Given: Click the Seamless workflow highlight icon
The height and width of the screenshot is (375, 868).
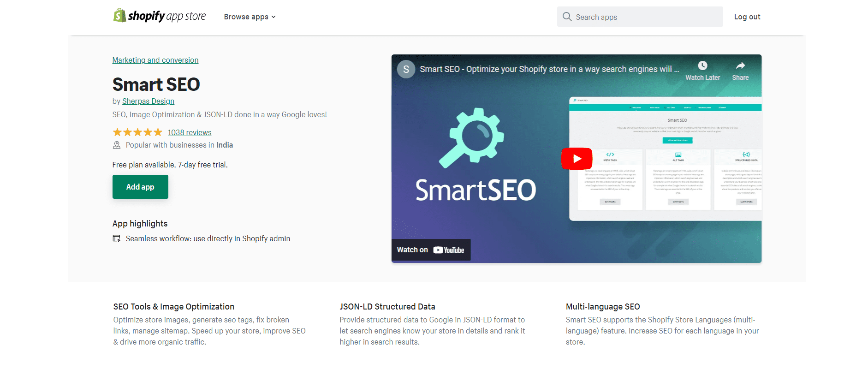Looking at the screenshot, I should point(117,238).
